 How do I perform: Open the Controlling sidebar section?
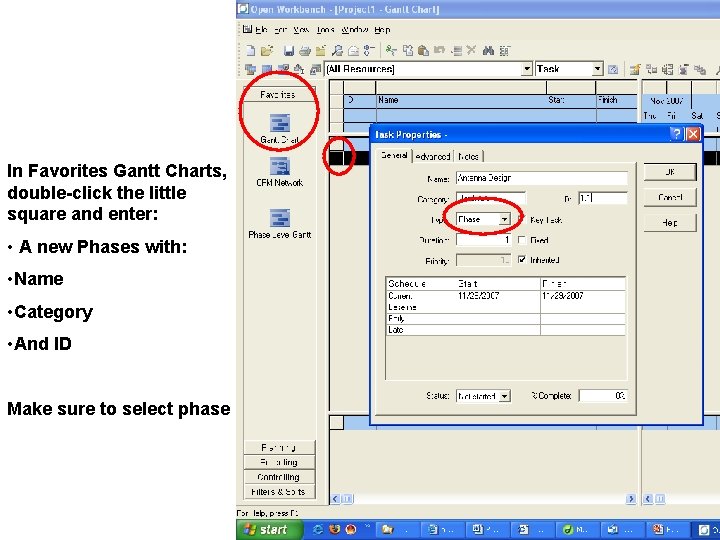[x=279, y=477]
